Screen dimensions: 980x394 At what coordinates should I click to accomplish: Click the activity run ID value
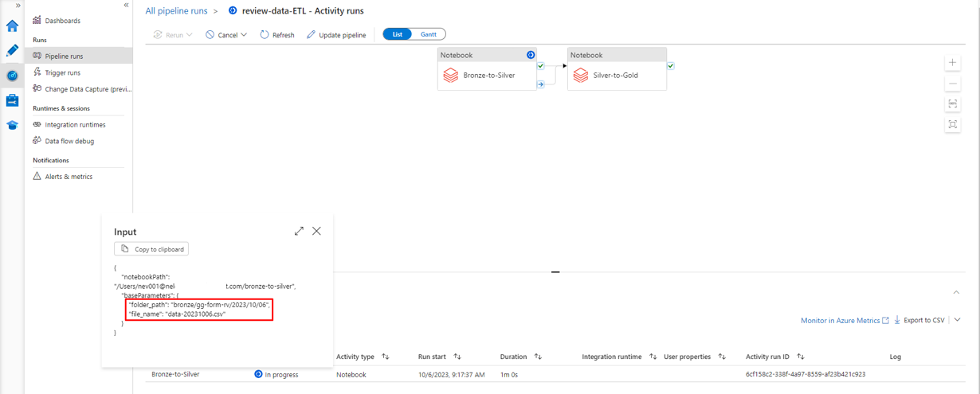(x=806, y=374)
